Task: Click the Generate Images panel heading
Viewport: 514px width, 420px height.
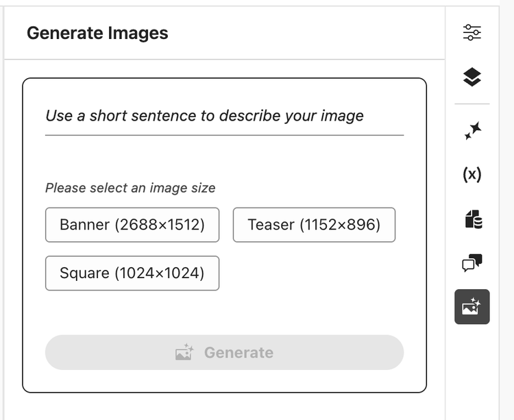Action: [97, 33]
